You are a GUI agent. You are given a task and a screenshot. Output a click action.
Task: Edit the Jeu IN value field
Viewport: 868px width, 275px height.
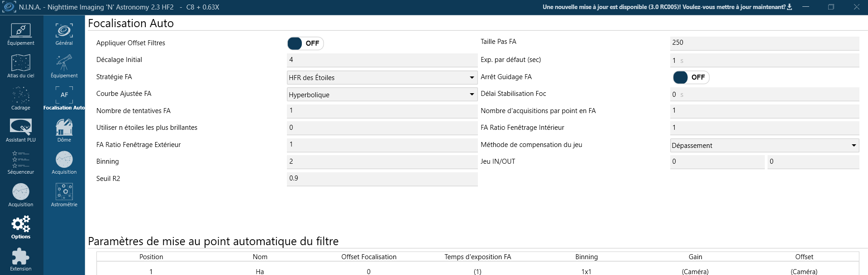pos(717,161)
